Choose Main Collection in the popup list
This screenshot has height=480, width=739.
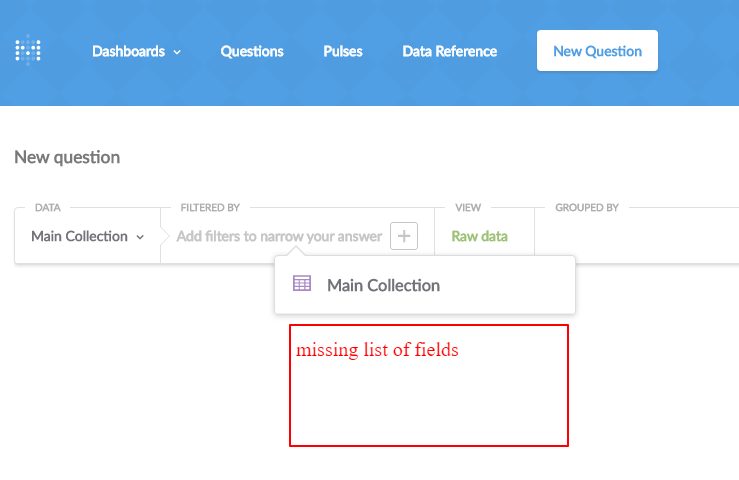point(425,285)
